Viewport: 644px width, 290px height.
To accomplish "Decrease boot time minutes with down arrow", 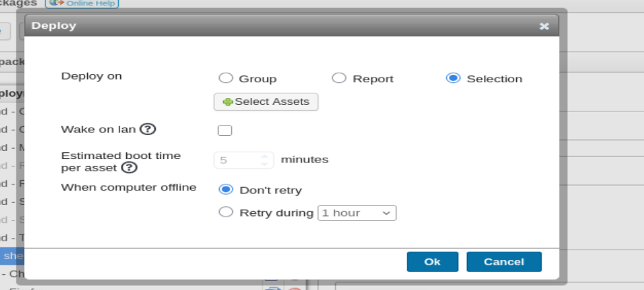I will [x=264, y=164].
